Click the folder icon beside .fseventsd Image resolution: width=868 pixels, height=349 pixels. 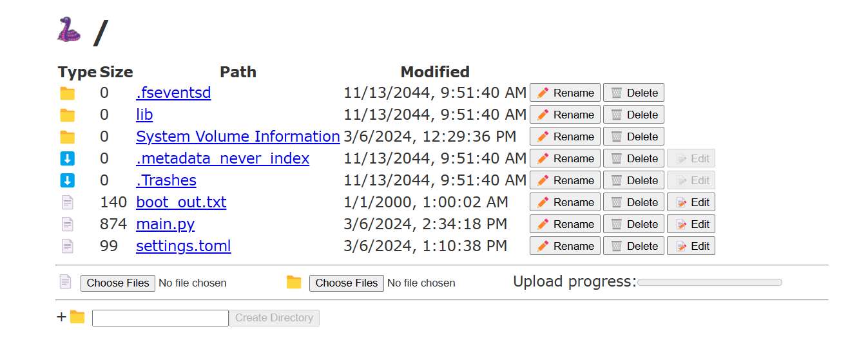point(67,93)
